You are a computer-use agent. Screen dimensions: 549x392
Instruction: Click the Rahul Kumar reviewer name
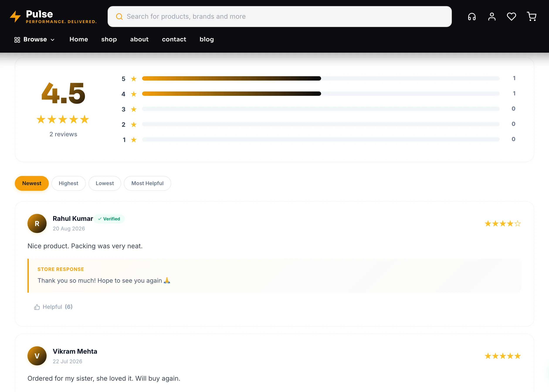(73, 218)
